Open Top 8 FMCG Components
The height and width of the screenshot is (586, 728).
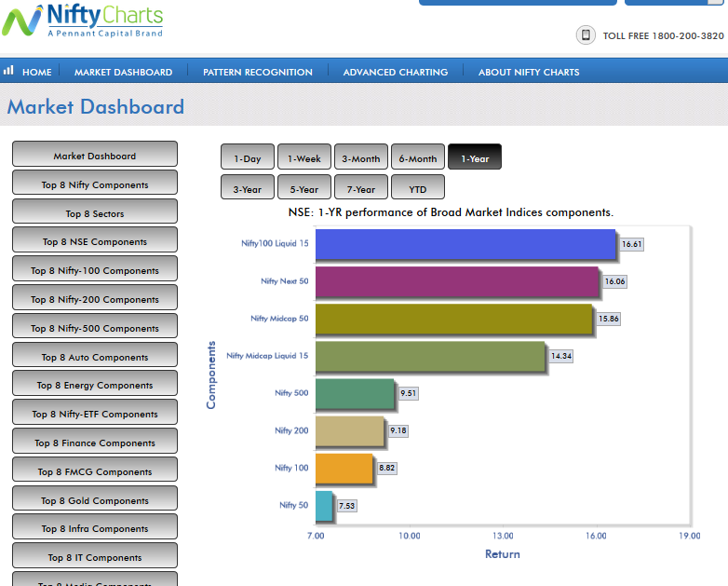(x=95, y=470)
